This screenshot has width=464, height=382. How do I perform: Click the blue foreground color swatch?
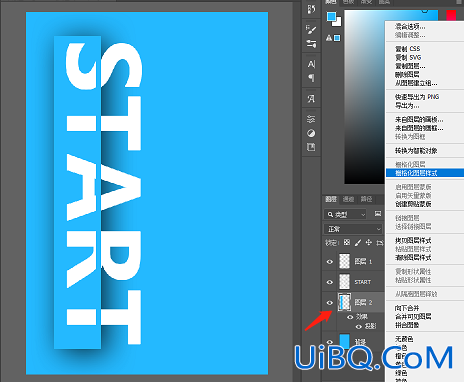tap(331, 16)
